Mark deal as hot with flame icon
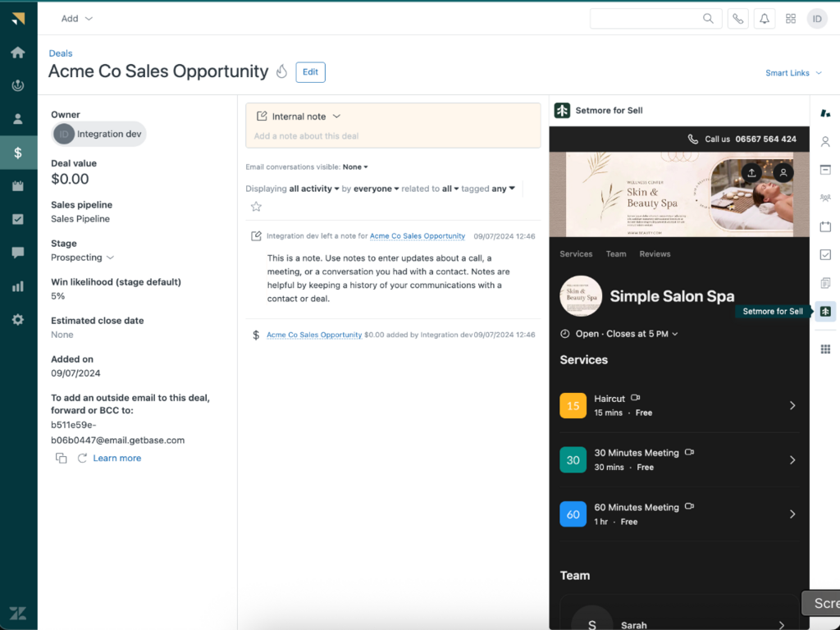 coord(281,72)
